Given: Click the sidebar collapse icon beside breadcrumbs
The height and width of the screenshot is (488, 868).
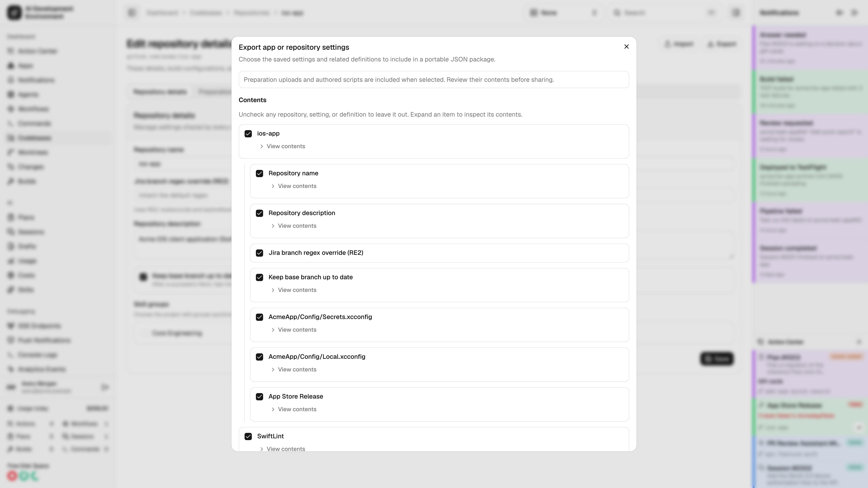Looking at the screenshot, I should pos(132,13).
